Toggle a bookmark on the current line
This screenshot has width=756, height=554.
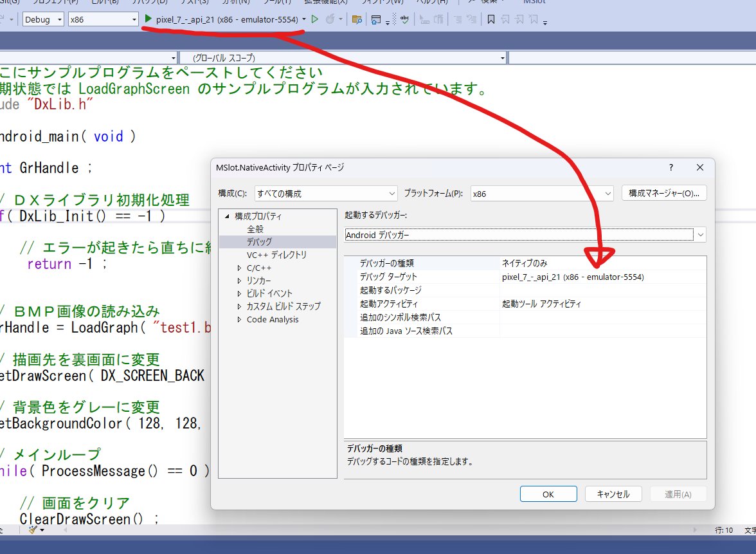tap(491, 19)
